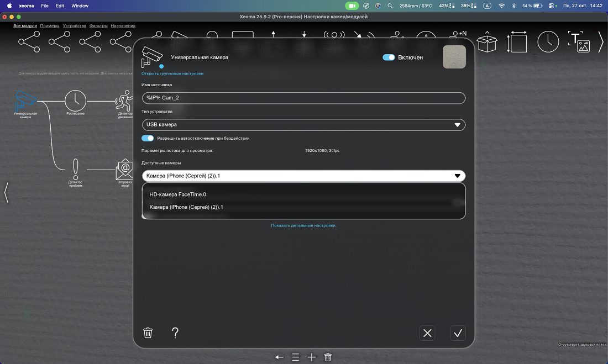Click the source name input field

303,98
